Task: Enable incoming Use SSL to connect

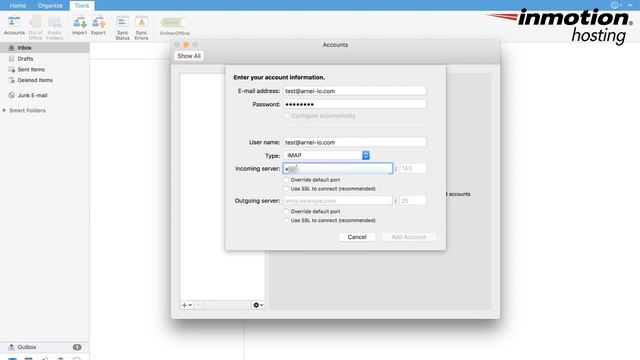Action: pyautogui.click(x=287, y=189)
